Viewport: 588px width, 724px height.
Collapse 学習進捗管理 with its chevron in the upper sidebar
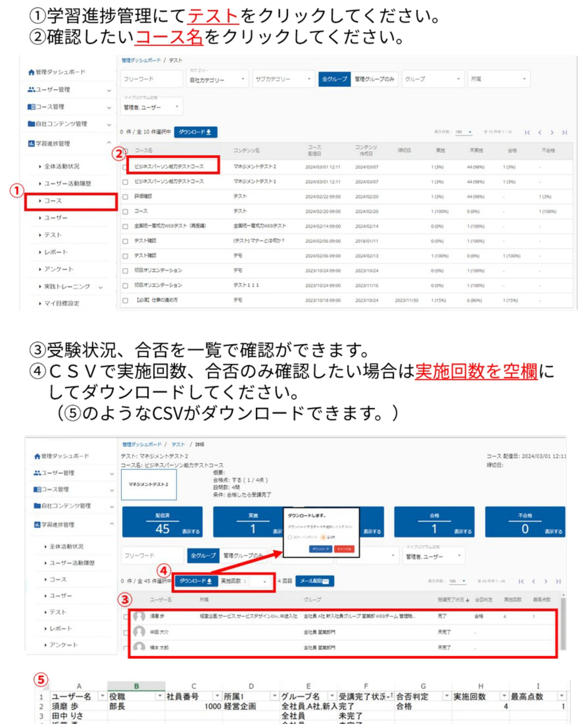[x=109, y=143]
